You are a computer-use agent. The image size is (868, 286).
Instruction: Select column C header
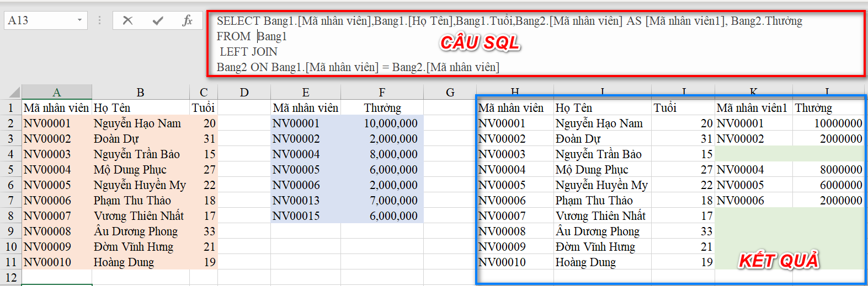tap(204, 92)
